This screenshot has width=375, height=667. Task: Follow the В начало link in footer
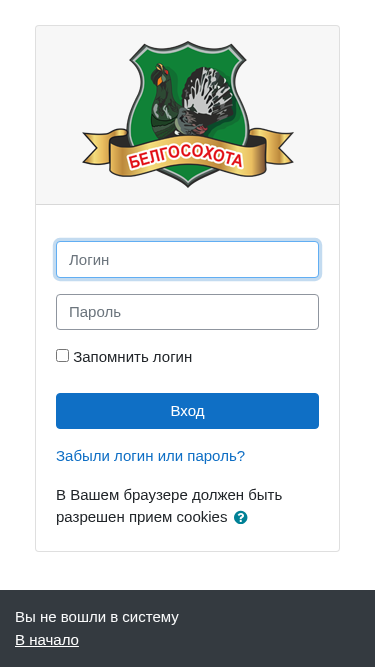pos(47,640)
